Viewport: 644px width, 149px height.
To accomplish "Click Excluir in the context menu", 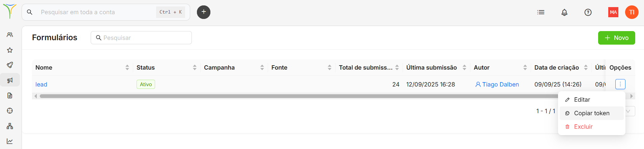I will click(583, 127).
